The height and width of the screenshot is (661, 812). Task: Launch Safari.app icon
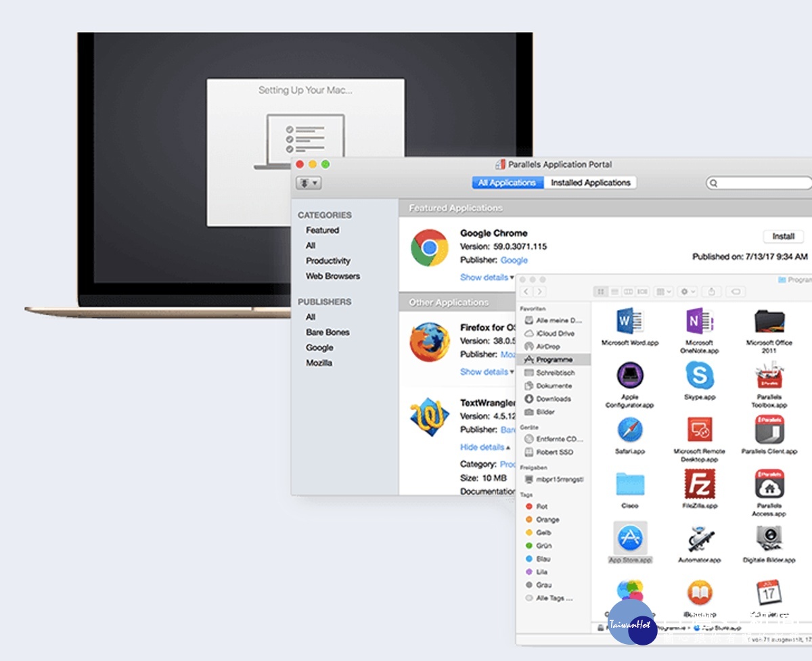point(629,429)
